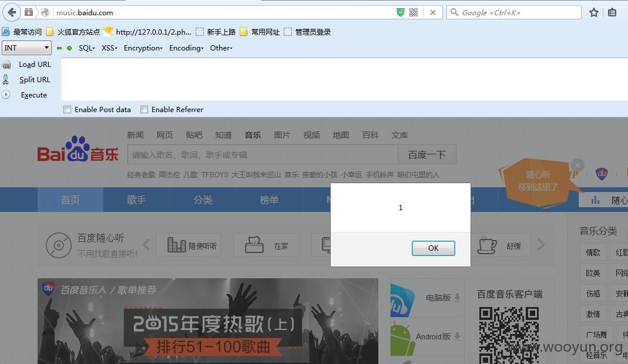Click the HackBar URL text area
This screenshot has width=628, height=364.
(x=344, y=79)
